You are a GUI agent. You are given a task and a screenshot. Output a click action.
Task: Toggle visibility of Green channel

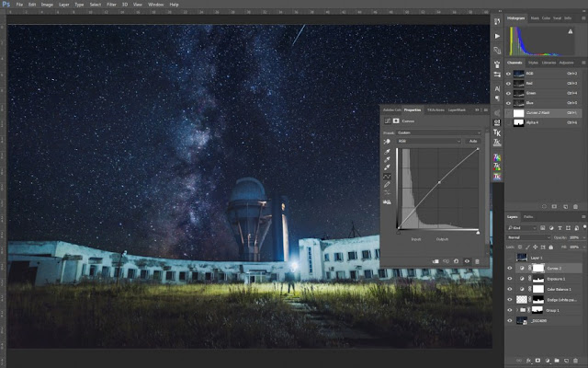[x=508, y=93]
